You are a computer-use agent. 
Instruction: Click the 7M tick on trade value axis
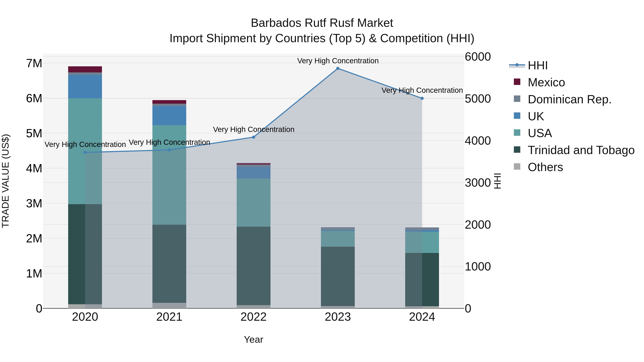tap(34, 63)
